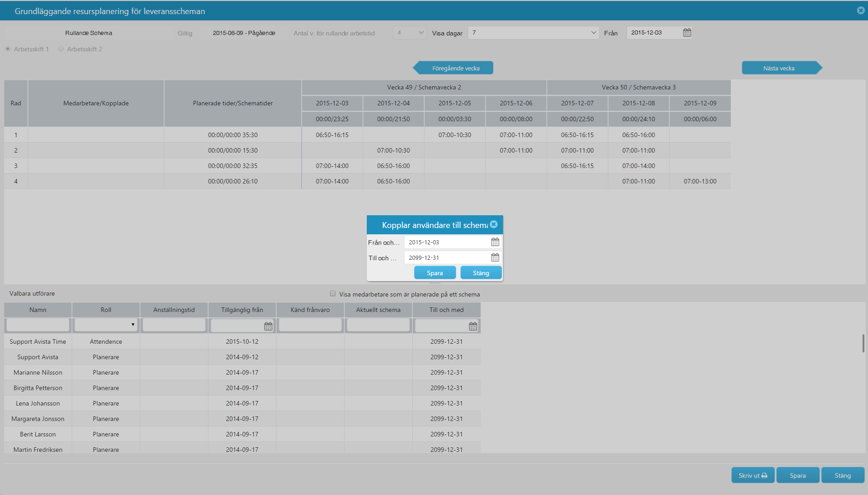Click the 00:00/24:10 total cell
The height and width of the screenshot is (495, 868).
coord(639,119)
